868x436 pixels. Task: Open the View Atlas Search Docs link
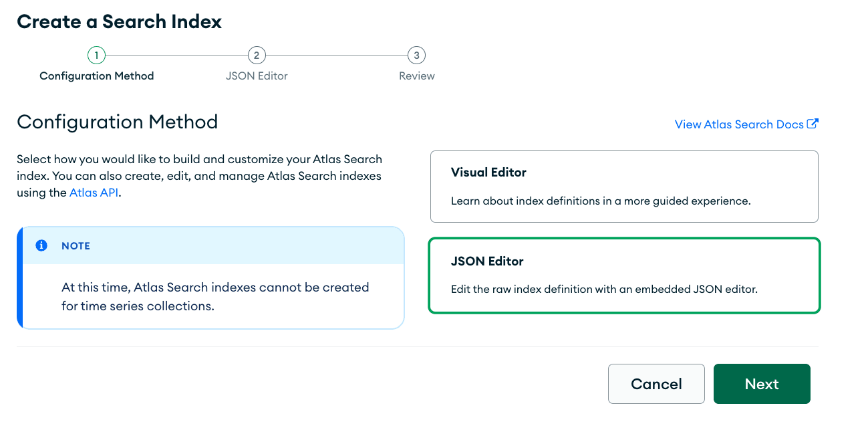coord(738,124)
